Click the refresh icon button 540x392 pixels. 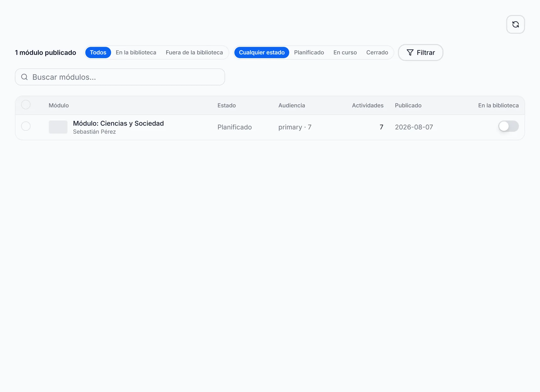(x=515, y=24)
